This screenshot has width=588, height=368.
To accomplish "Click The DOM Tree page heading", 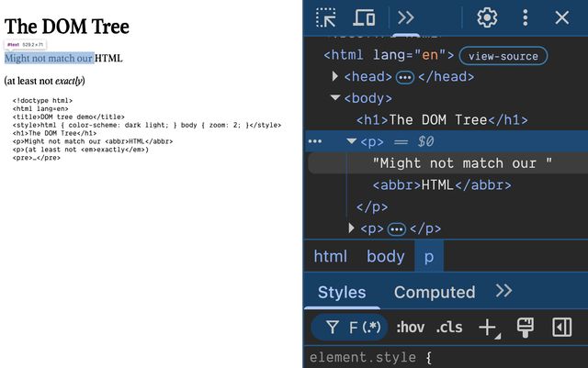I will click(x=67, y=27).
